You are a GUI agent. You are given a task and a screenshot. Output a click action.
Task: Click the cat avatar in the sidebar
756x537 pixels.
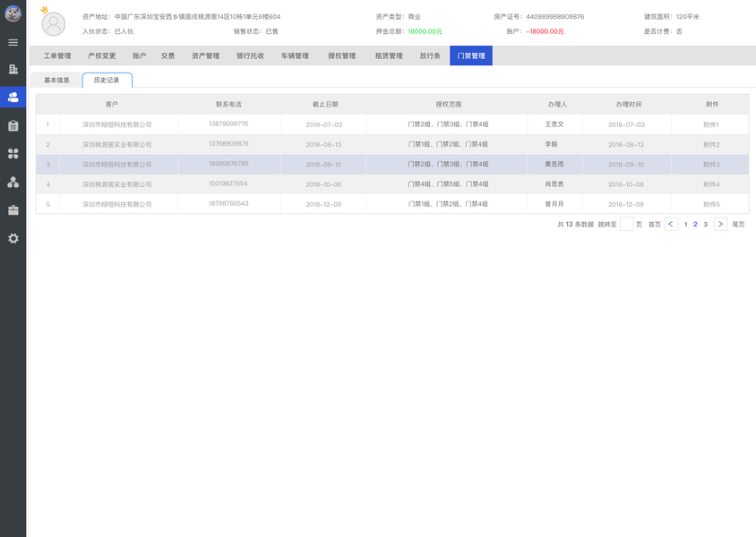coord(13,13)
